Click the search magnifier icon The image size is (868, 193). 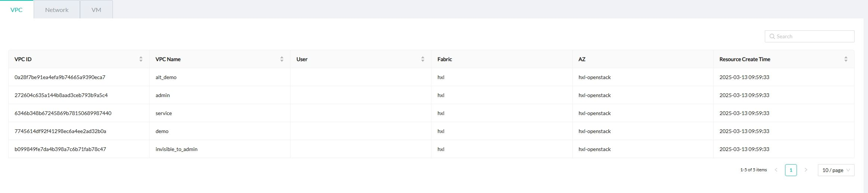coord(772,36)
